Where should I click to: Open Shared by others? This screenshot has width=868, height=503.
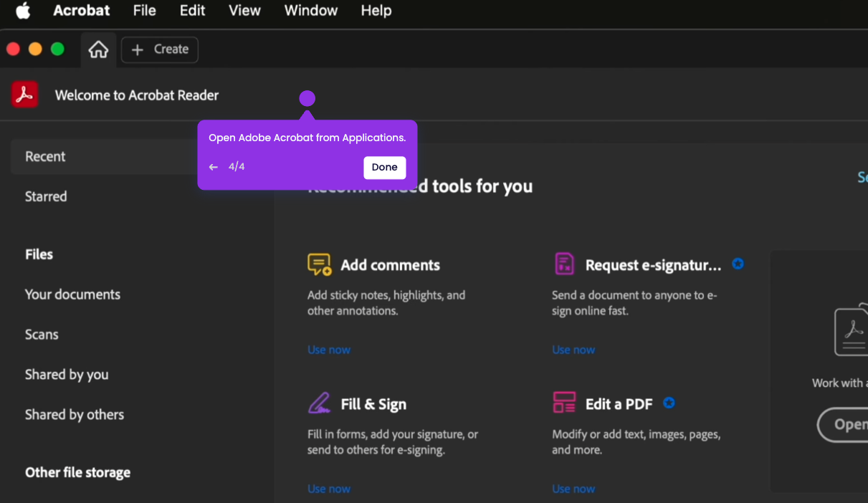[75, 415]
